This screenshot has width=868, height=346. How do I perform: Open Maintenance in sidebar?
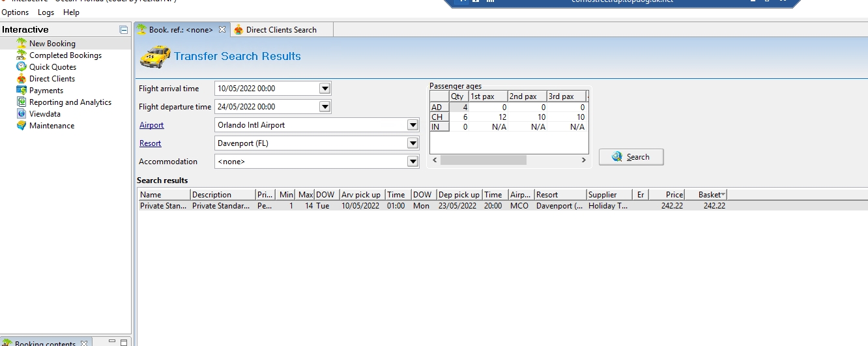tap(51, 126)
